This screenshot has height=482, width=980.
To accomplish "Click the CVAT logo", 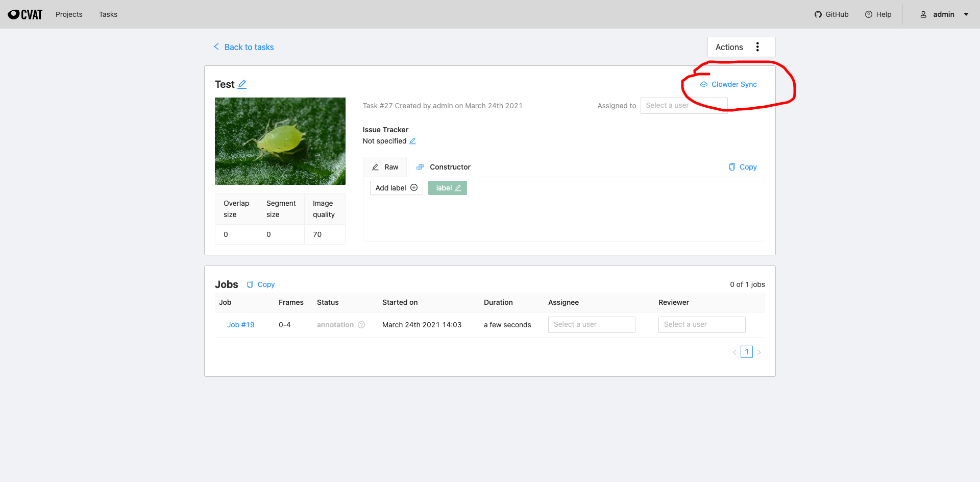I will coord(24,14).
